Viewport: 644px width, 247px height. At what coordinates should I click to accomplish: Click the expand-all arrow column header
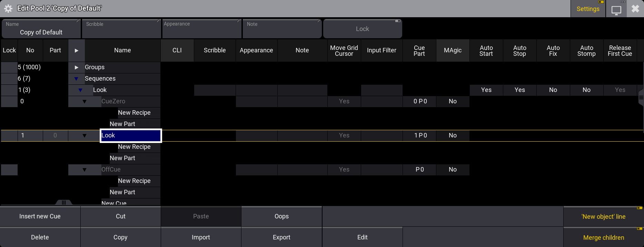[x=77, y=51]
